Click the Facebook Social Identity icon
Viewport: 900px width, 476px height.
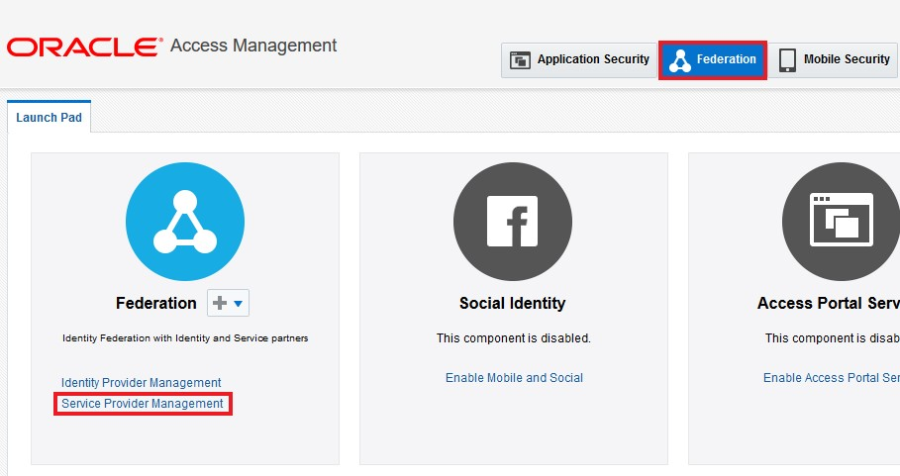click(512, 221)
